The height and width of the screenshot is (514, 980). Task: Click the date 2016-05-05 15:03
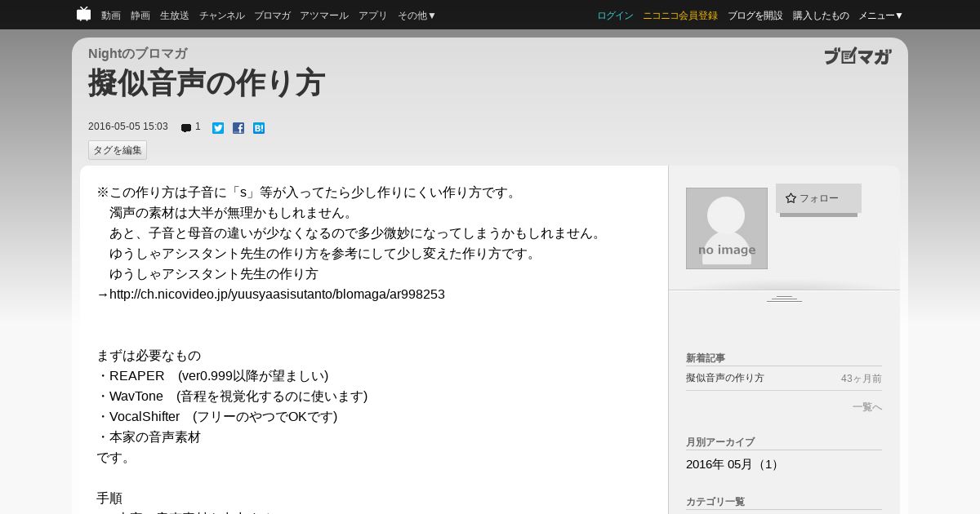tap(128, 127)
